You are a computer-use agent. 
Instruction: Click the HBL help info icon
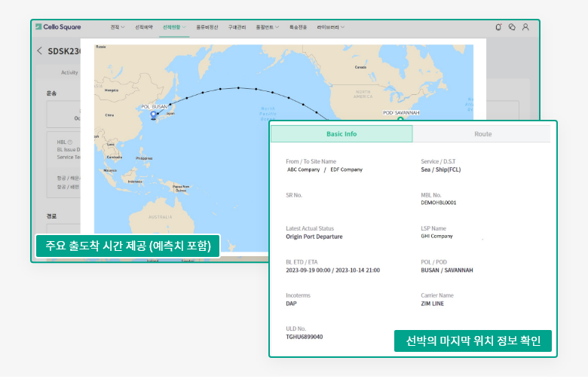point(70,142)
